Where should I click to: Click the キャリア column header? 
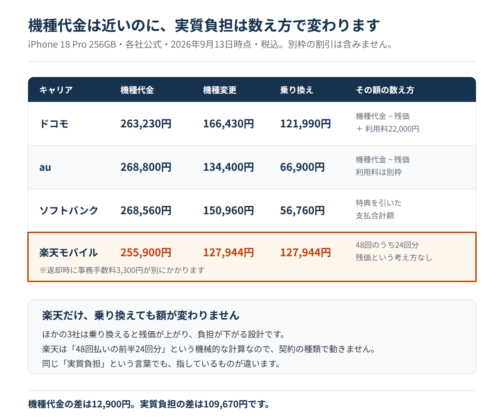click(x=56, y=90)
